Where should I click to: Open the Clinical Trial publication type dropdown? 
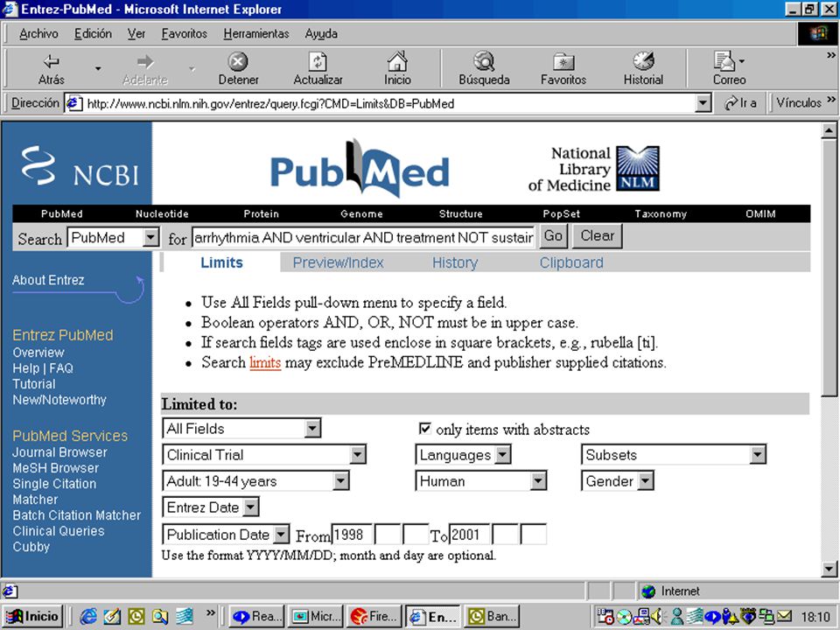264,455
